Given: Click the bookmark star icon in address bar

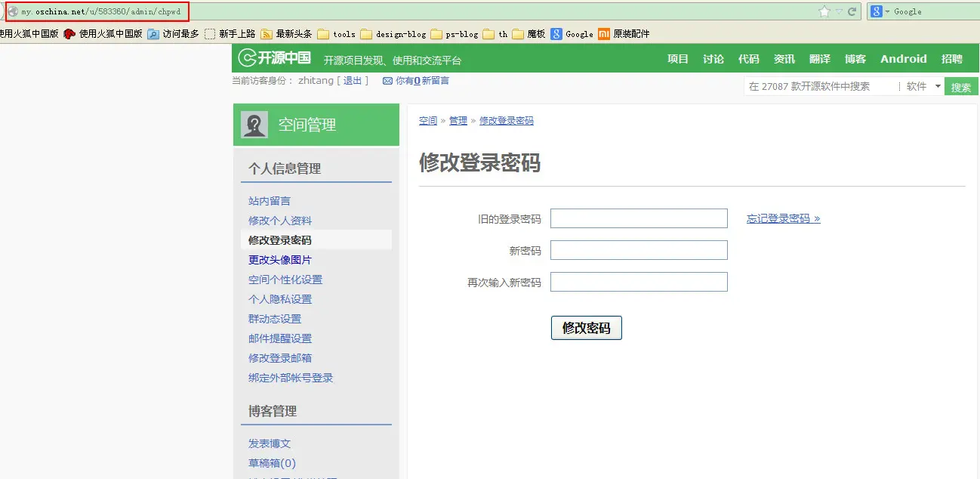Looking at the screenshot, I should (824, 11).
